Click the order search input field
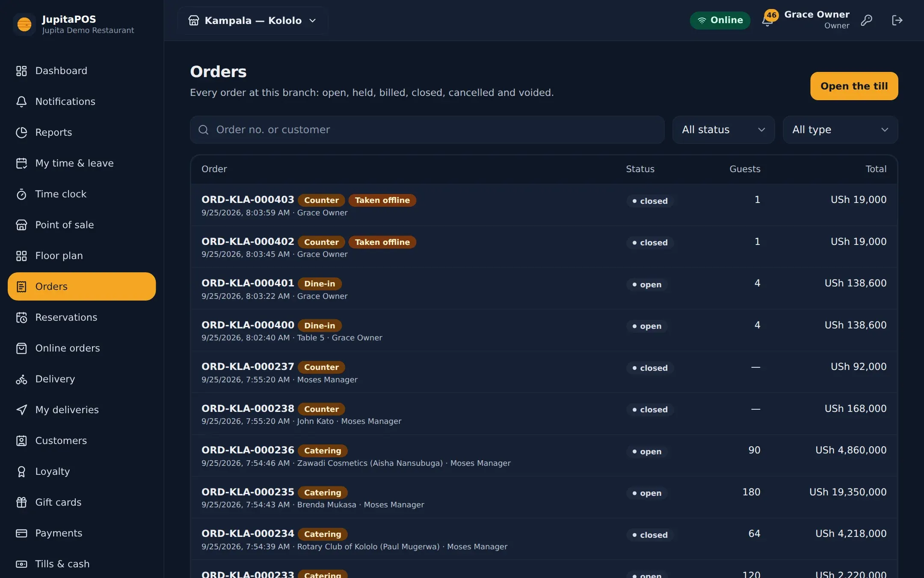Image resolution: width=924 pixels, height=578 pixels. (x=427, y=130)
